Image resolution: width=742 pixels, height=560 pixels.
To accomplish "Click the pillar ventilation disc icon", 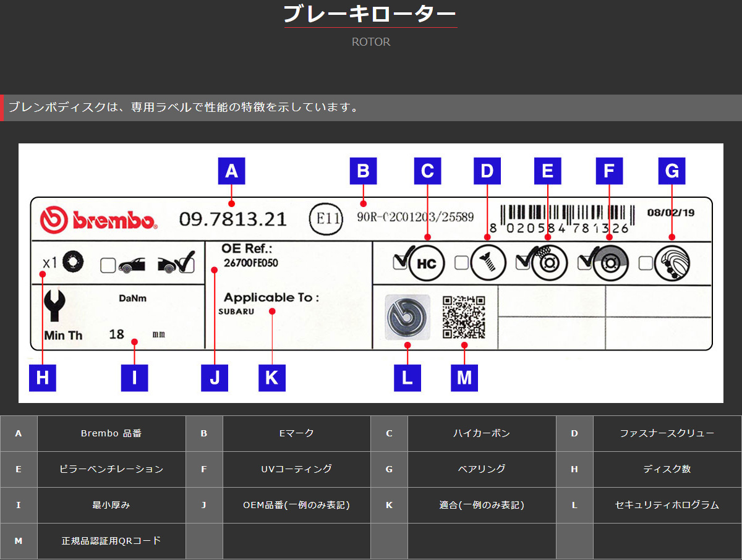I will pos(548,262).
